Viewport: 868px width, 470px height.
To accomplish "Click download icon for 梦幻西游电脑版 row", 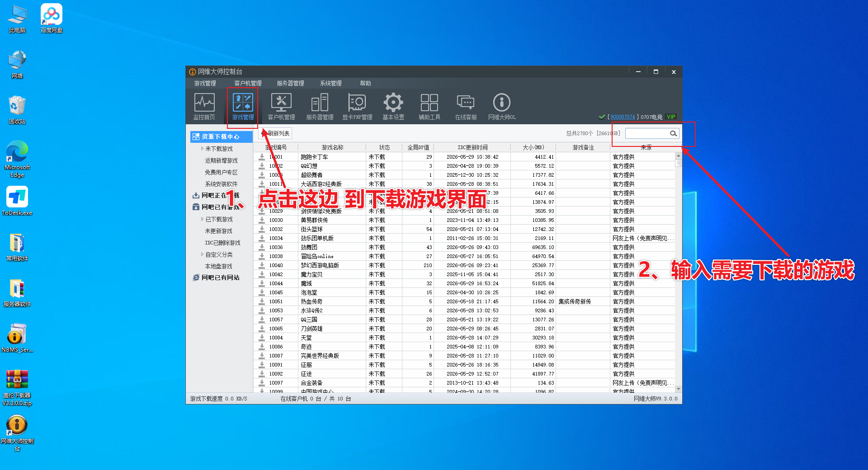I will click(x=262, y=265).
